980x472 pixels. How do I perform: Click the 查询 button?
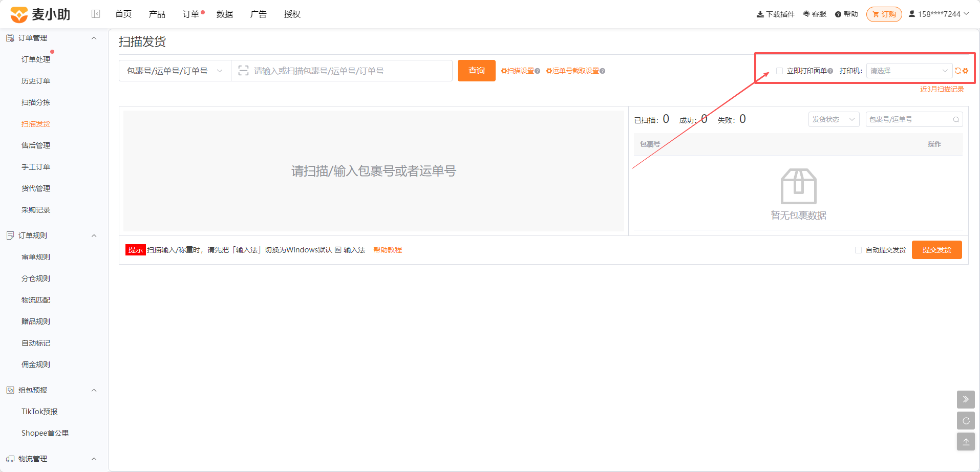coord(477,71)
